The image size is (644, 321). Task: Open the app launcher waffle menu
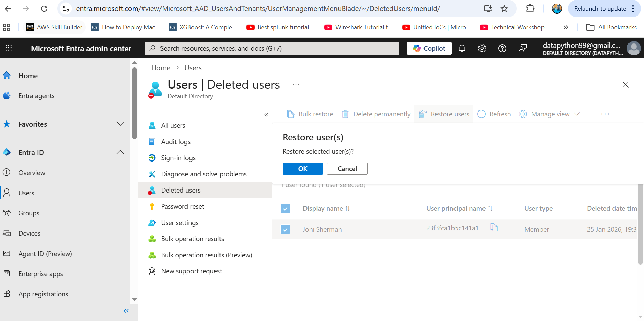(9, 48)
